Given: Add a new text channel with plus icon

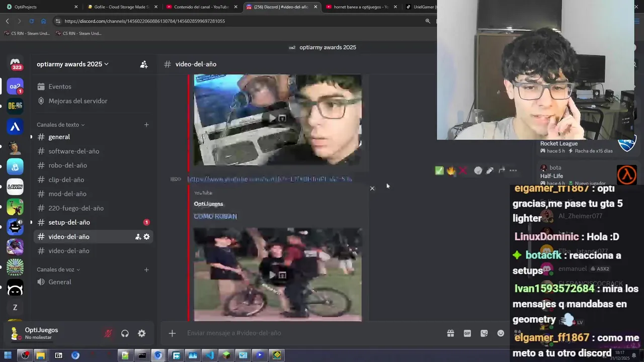Looking at the screenshot, I should (146, 125).
